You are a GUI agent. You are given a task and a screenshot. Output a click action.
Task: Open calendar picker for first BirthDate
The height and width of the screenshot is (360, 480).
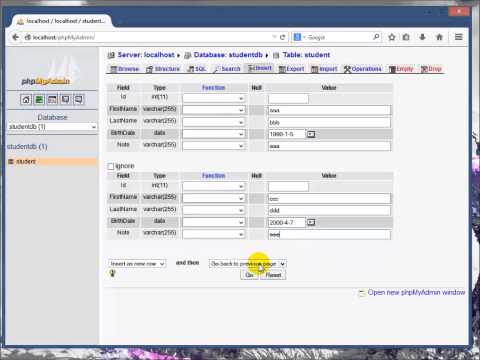pos(311,134)
